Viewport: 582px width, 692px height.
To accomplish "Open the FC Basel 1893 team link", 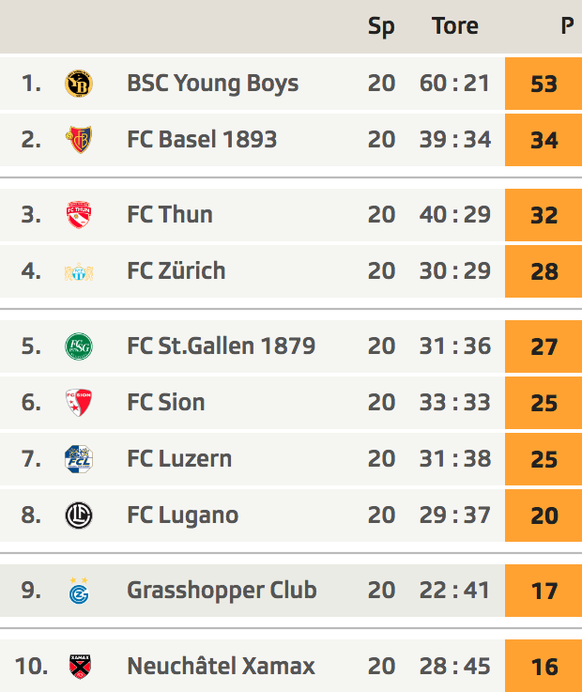I will coord(202,139).
